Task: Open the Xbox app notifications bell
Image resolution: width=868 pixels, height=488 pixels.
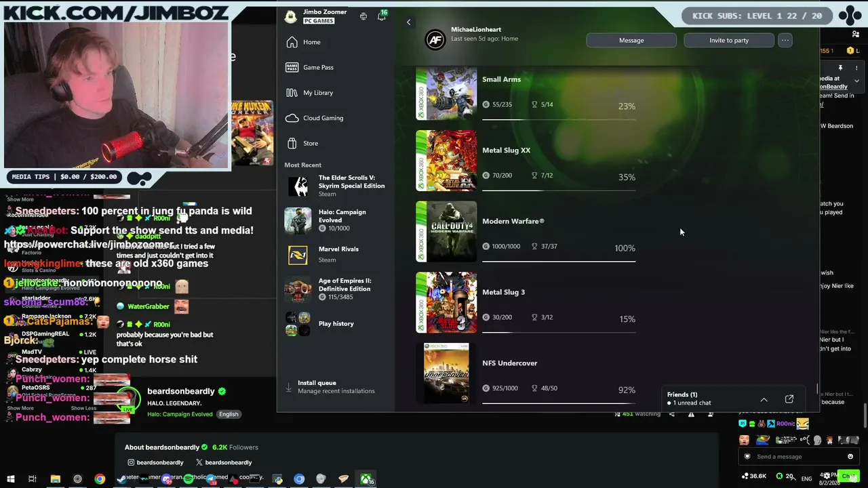Action: (381, 16)
